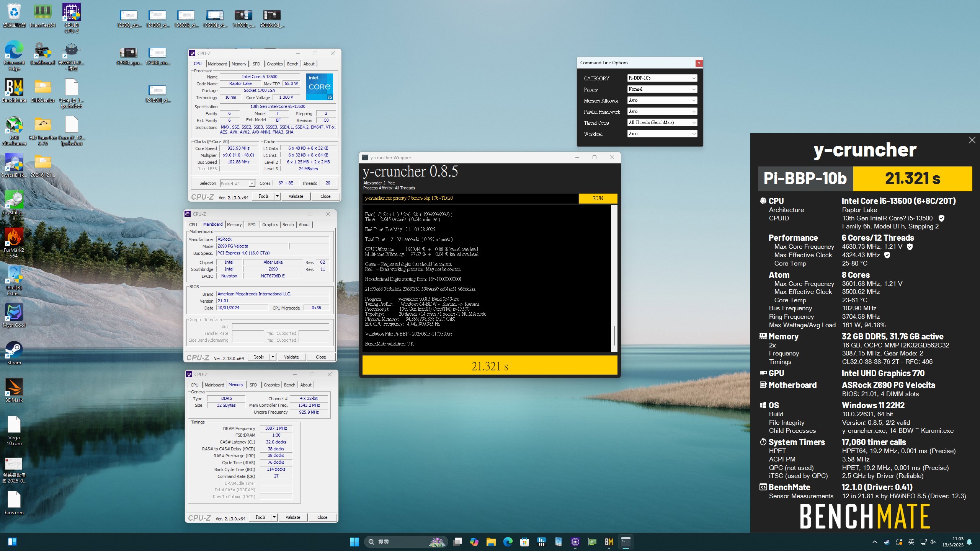Open HD Tune Pro 5.75 folder
The image size is (980, 551).
[42, 131]
